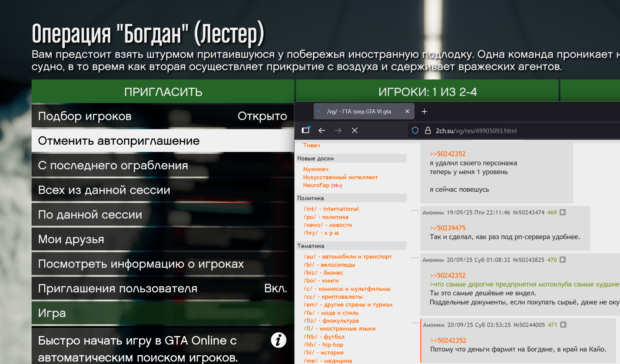Open the Firefox View icon
Viewport: 620px width, 364px height.
[x=305, y=130]
